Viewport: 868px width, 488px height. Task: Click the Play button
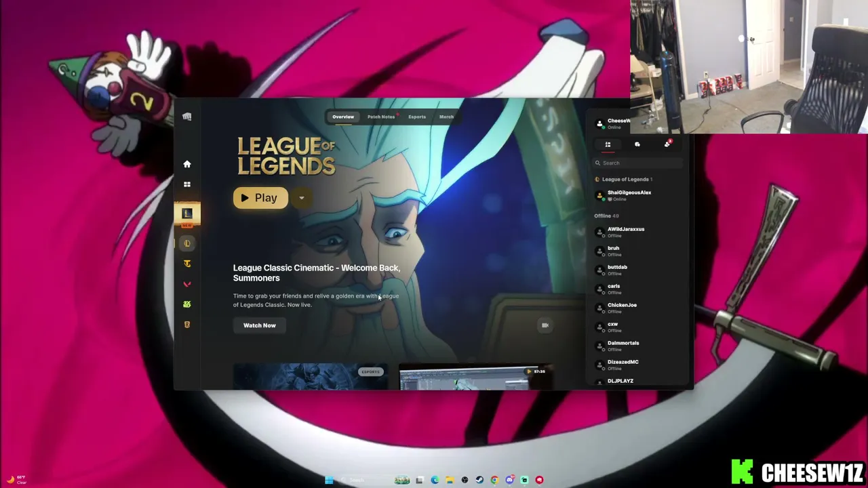point(260,198)
